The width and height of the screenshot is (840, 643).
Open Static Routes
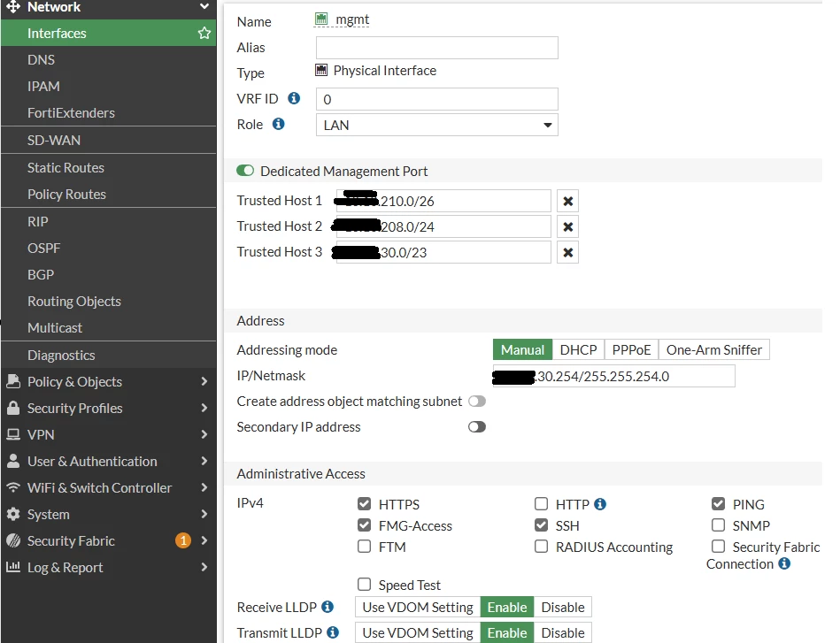tap(109, 167)
